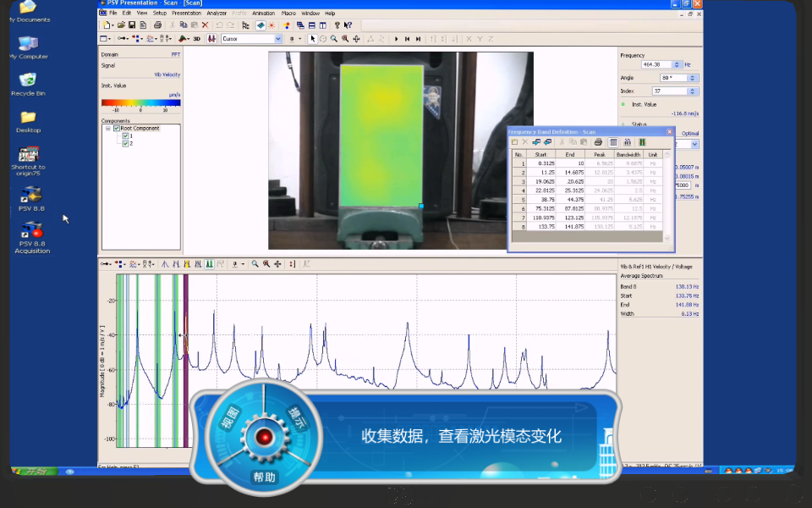Screen dimensions: 812x508
Task: Click the velocity color scale bar
Action: [x=140, y=102]
